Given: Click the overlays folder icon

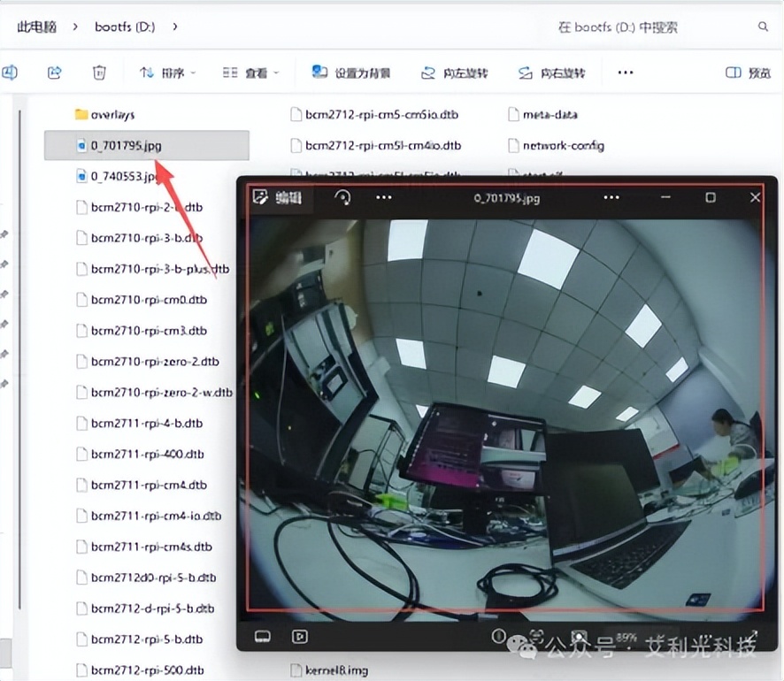Looking at the screenshot, I should tap(81, 114).
